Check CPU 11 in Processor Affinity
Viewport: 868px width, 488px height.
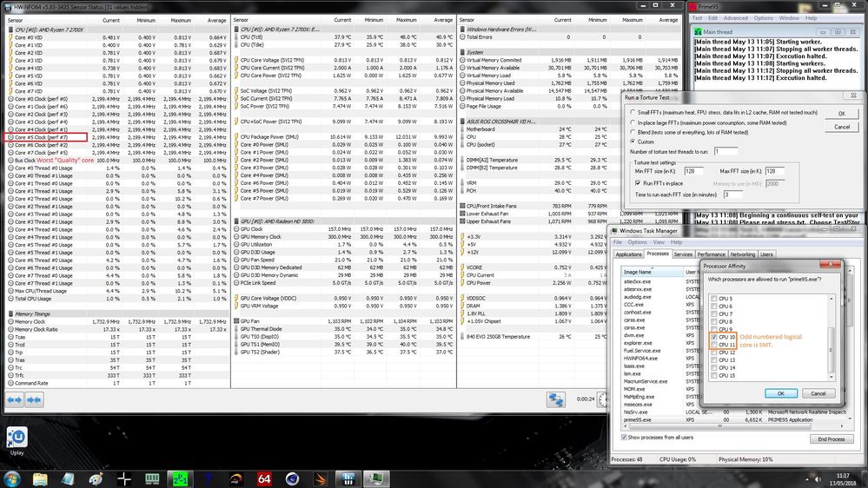click(714, 345)
